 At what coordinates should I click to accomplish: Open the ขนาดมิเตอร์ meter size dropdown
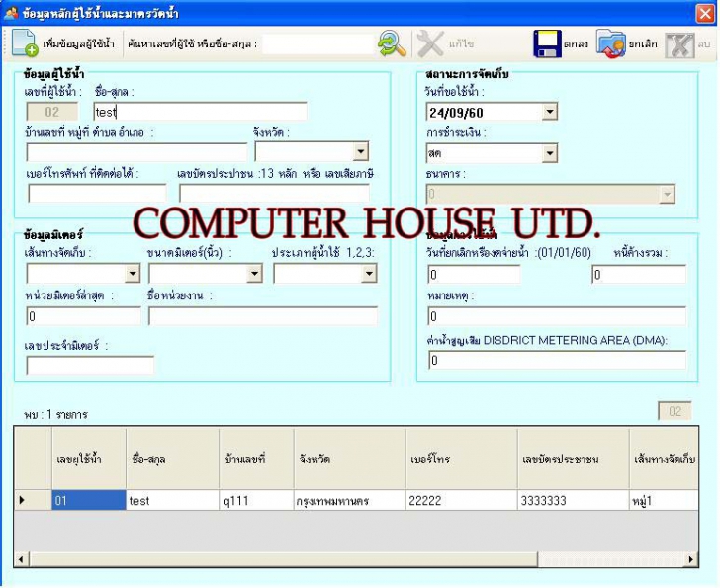[254, 274]
